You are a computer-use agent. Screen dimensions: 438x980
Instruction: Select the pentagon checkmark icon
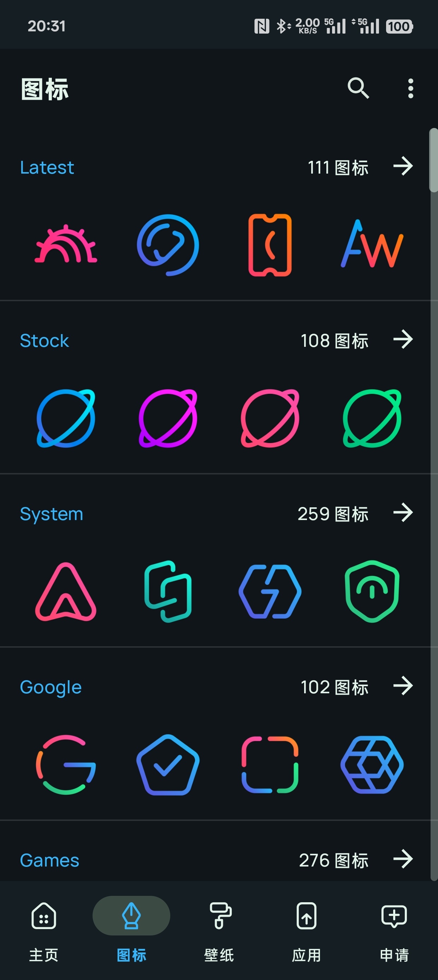168,764
